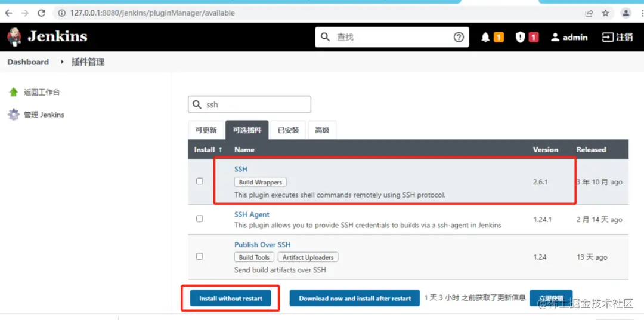Click the 立即获取 button
The image size is (644, 320).
[551, 298]
